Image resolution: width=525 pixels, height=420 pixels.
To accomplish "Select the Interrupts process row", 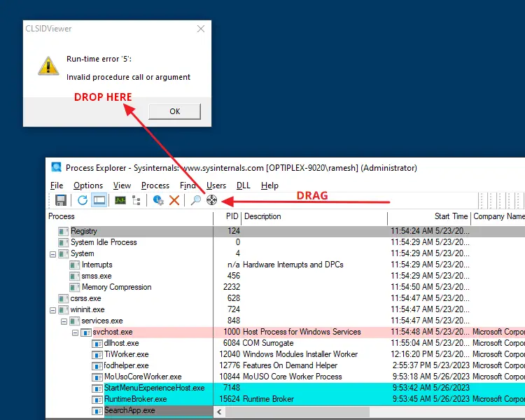I will [286, 265].
